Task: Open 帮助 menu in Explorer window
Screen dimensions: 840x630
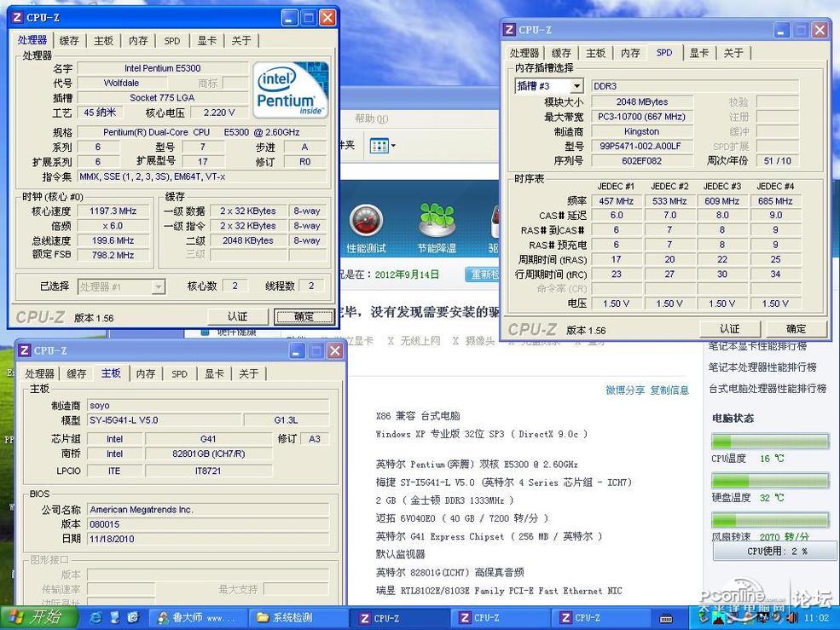Action: (x=371, y=119)
